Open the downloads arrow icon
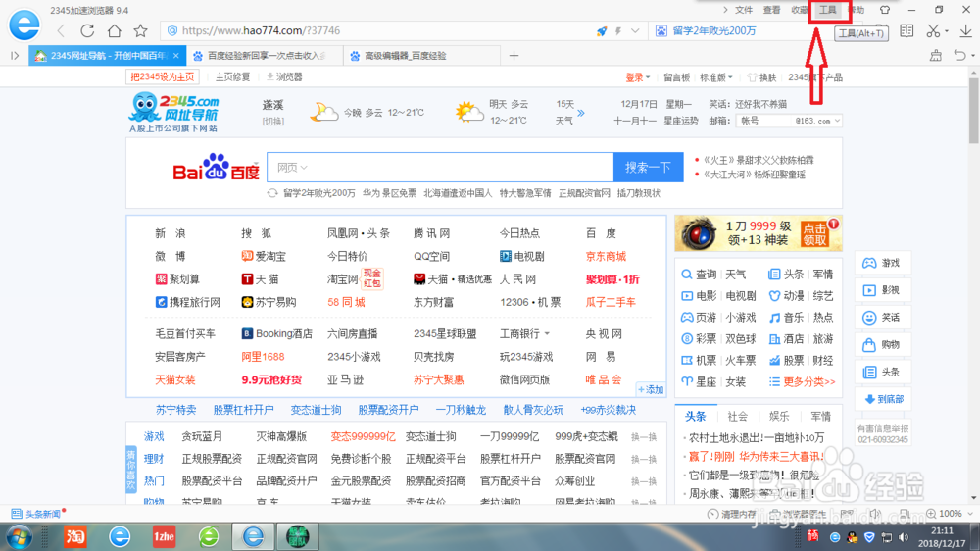 pos(965,30)
